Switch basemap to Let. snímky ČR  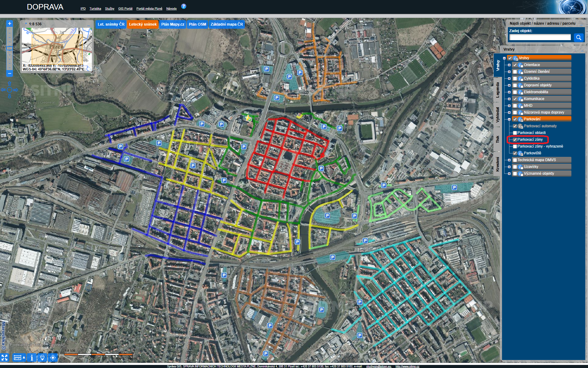(x=111, y=24)
